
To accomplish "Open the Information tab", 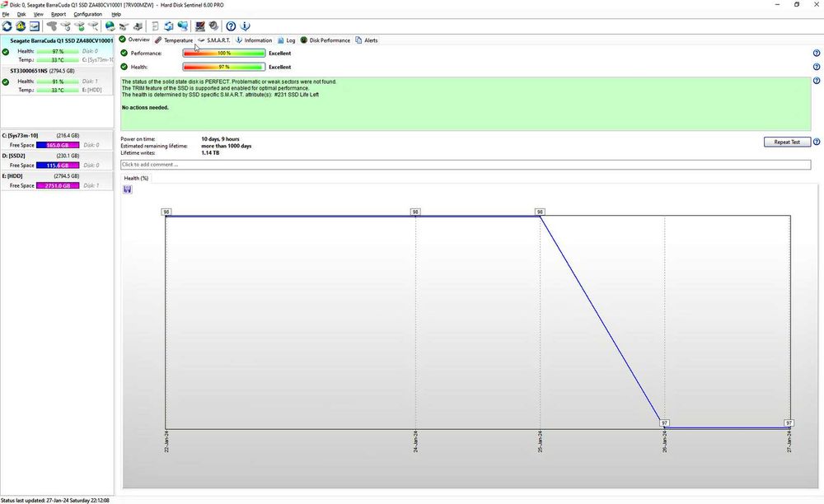I will (x=253, y=40).
